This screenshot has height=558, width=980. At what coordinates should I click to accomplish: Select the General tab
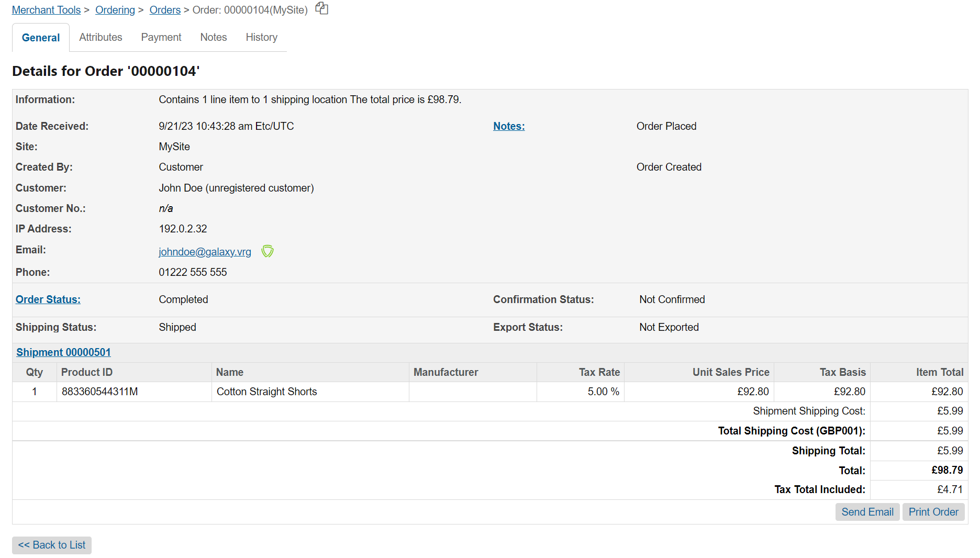[41, 38]
